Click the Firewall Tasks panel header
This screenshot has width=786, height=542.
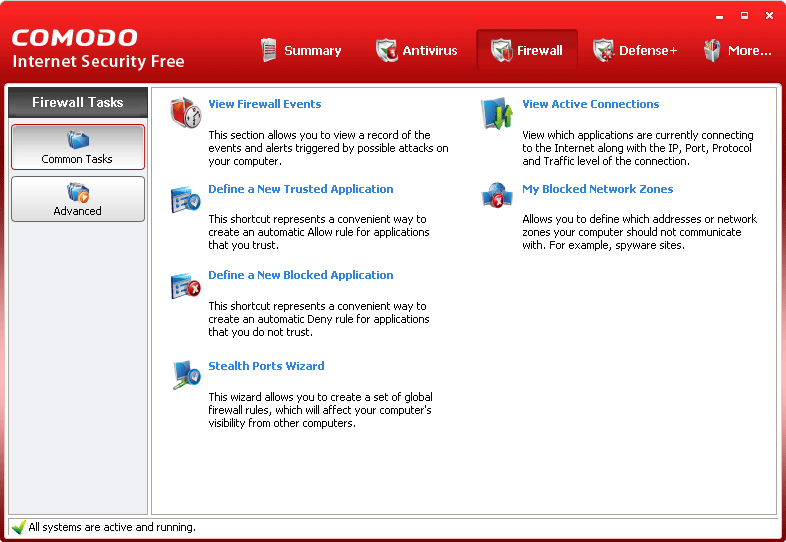click(78, 102)
